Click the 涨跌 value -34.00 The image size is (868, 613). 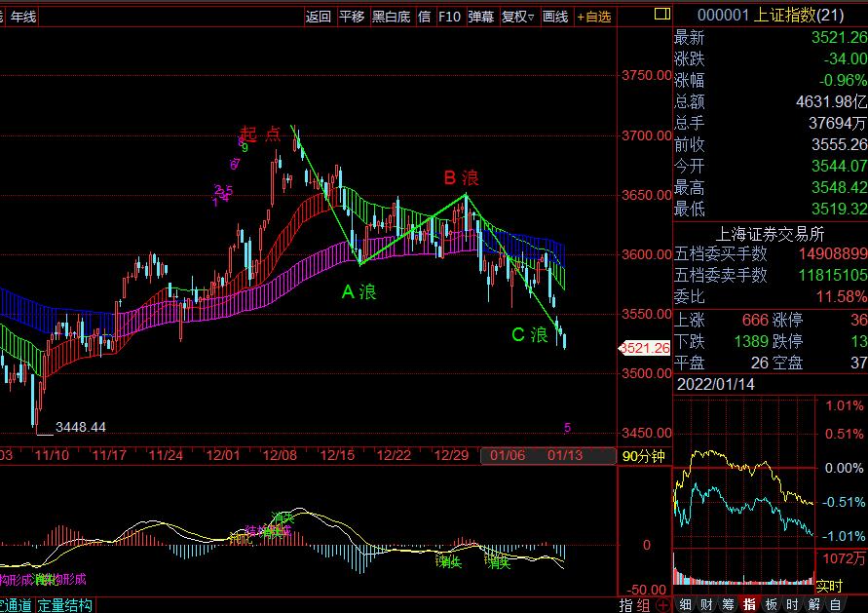pyautogui.click(x=846, y=58)
